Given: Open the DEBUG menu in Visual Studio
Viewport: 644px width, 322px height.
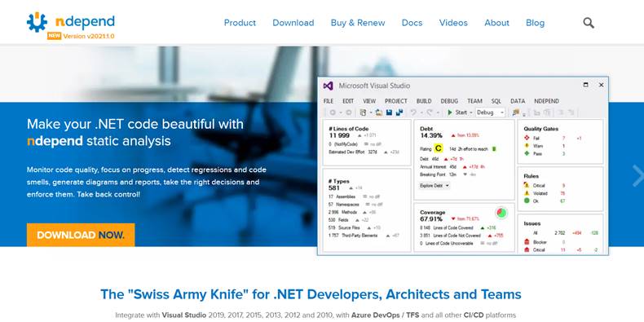Looking at the screenshot, I should [x=449, y=101].
